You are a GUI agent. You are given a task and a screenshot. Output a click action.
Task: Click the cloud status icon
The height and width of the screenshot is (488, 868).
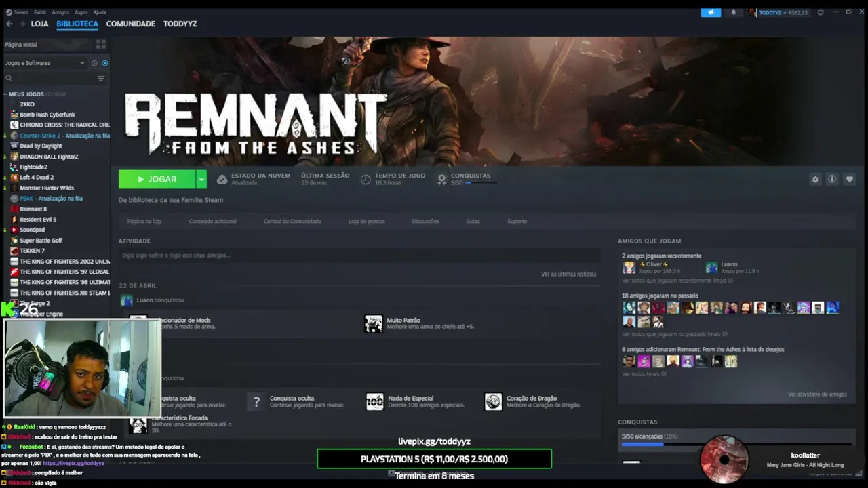pyautogui.click(x=222, y=179)
